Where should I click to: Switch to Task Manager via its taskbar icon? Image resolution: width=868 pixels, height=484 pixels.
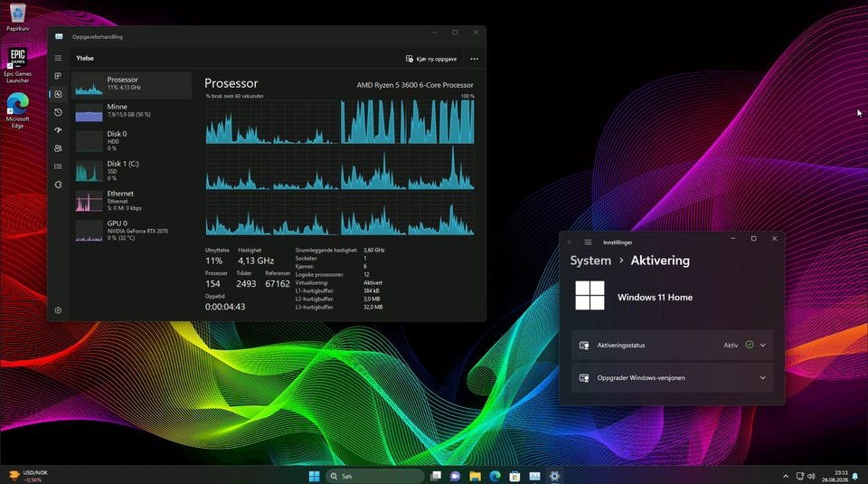534,476
